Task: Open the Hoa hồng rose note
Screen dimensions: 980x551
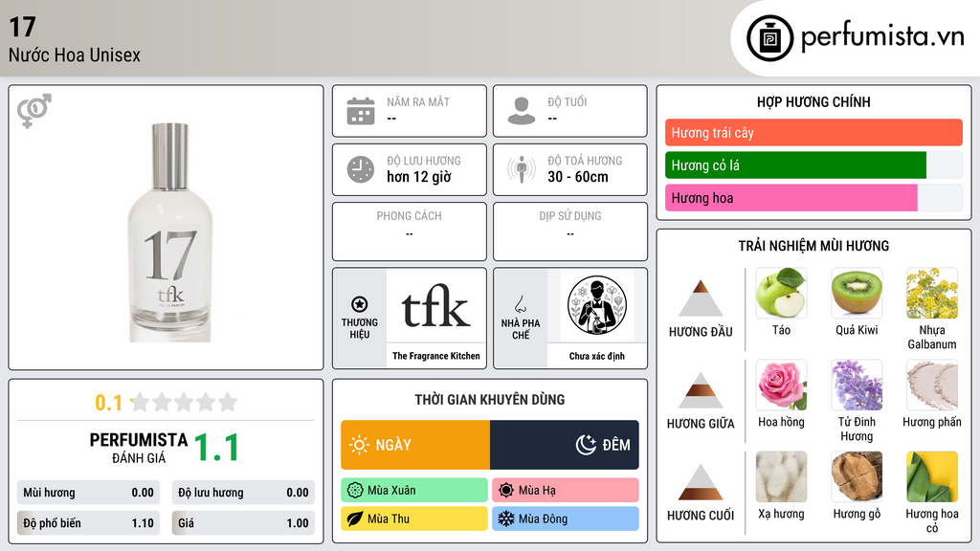Action: coord(781,385)
